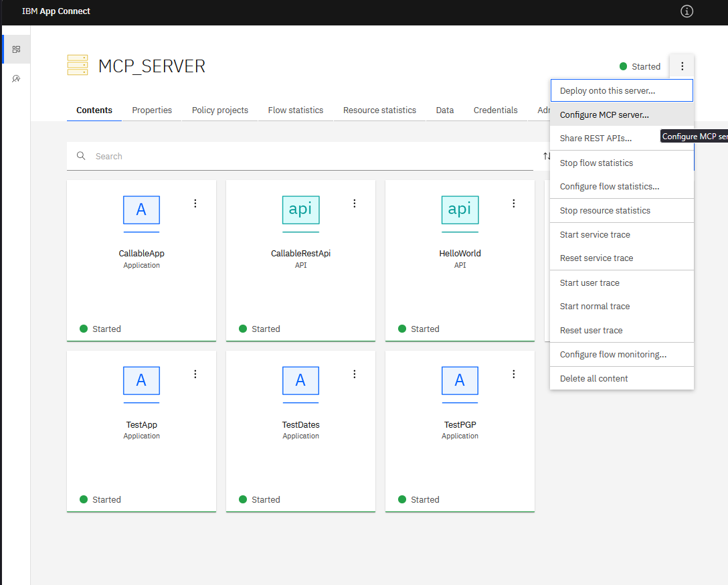Select Stop flow statistics menu item
This screenshot has width=728, height=585.
point(622,163)
